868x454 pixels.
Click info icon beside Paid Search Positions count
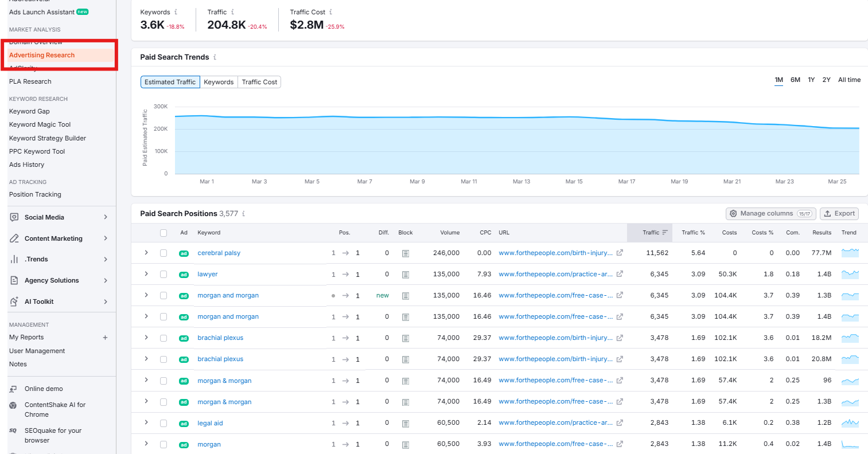click(244, 214)
